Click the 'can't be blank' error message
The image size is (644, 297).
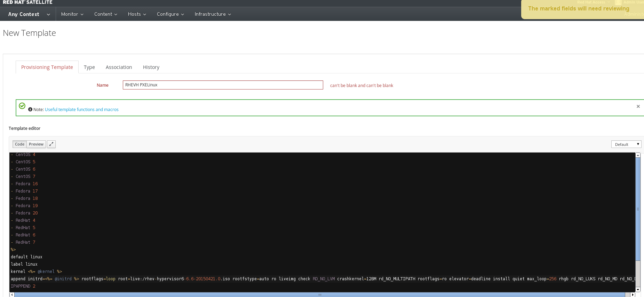coord(361,85)
